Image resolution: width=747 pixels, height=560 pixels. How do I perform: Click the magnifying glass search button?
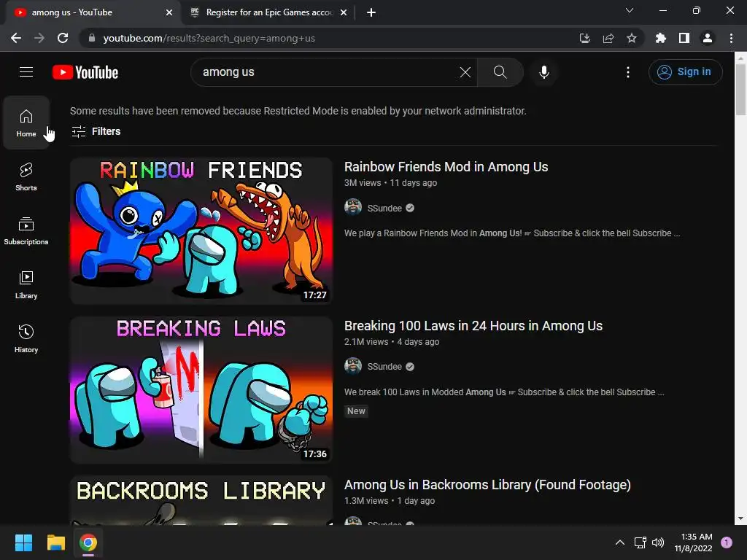pos(500,72)
